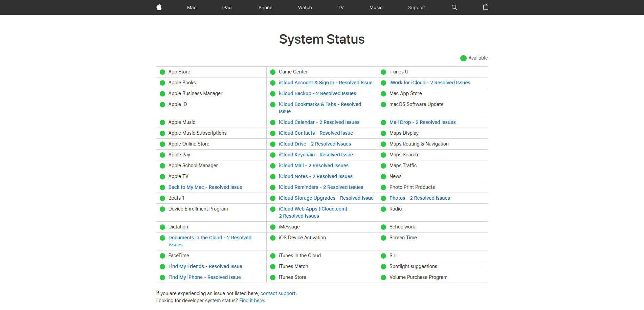Click green status dot beside iTunes U

[383, 72]
